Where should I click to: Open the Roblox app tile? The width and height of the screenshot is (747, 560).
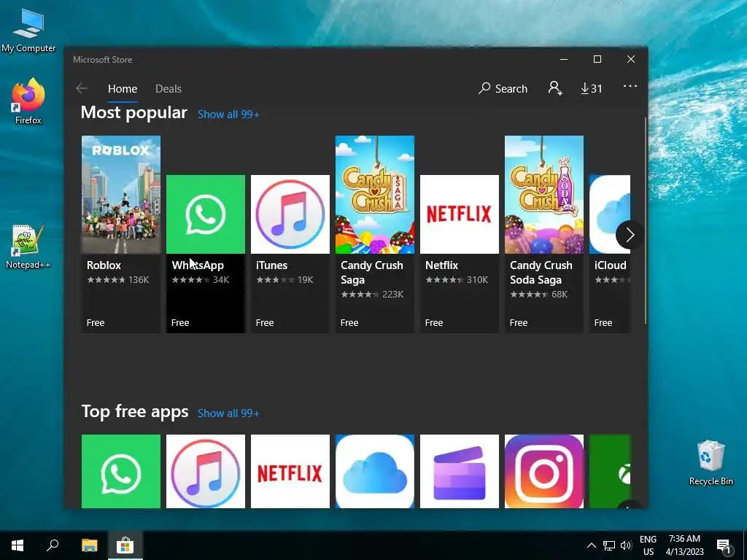tap(121, 234)
